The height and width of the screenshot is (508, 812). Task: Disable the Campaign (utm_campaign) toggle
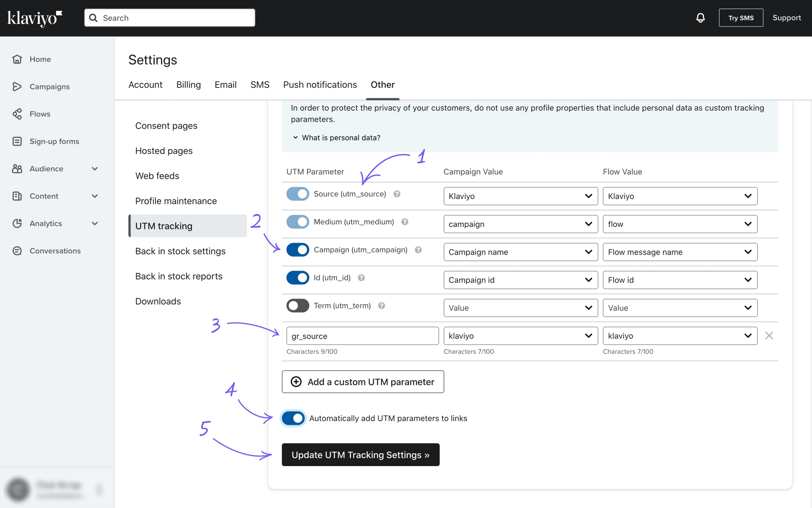(297, 250)
